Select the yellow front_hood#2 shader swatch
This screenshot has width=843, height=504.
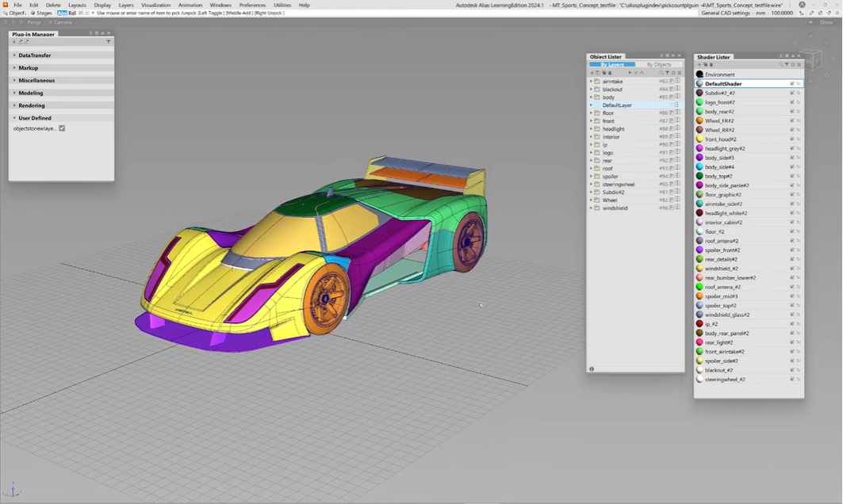coord(699,139)
